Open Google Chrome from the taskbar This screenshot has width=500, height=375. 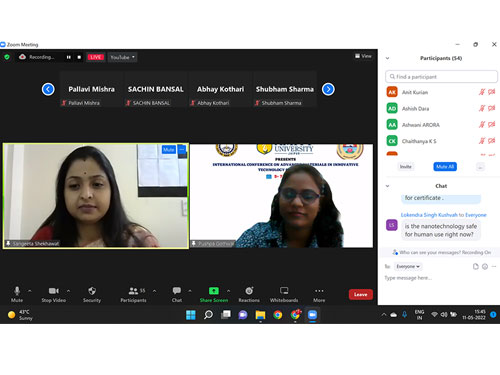coord(278,315)
